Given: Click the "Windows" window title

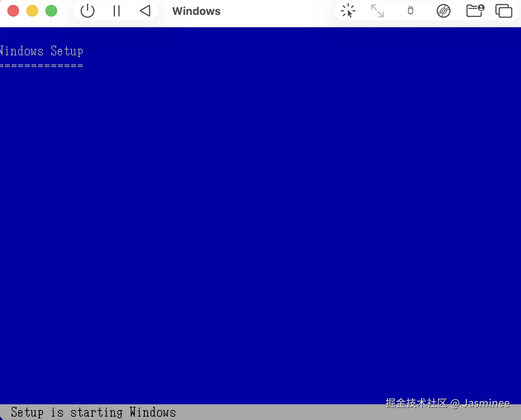Looking at the screenshot, I should pyautogui.click(x=196, y=11).
